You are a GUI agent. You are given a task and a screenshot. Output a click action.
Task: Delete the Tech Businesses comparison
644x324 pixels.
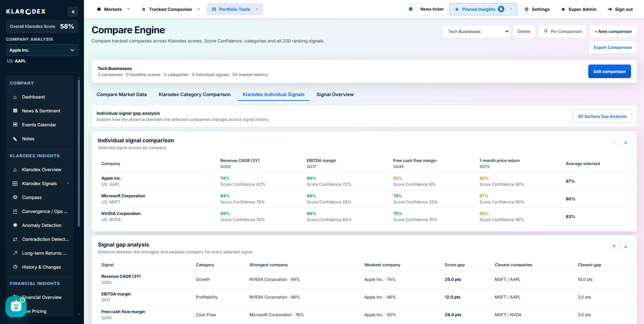coord(524,31)
